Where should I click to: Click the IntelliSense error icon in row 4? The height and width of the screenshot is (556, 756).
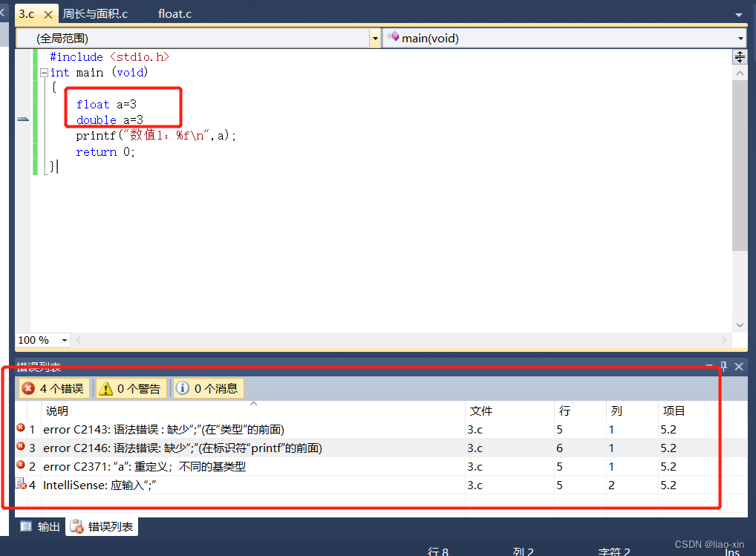21,485
